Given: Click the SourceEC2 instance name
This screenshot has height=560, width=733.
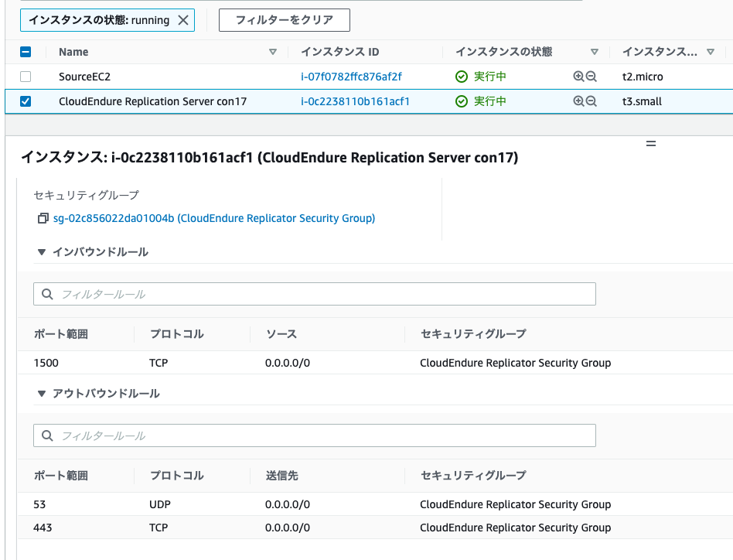Looking at the screenshot, I should pos(84,77).
